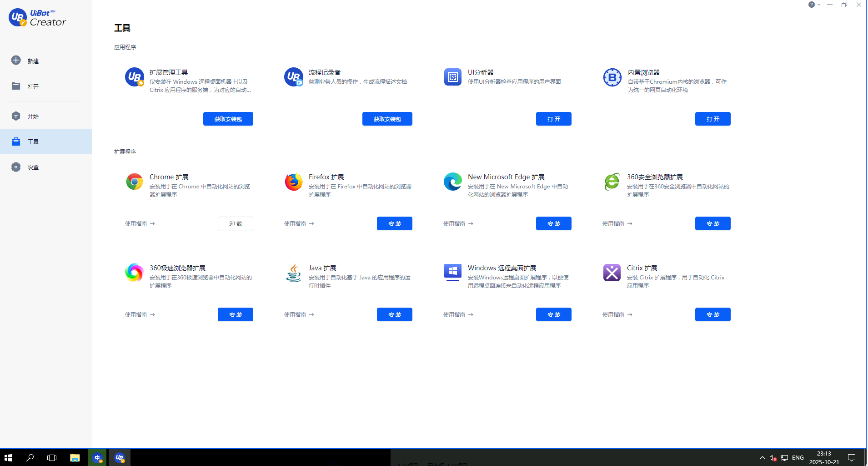The height and width of the screenshot is (466, 868).
Task: Click the 内置浏览器 icon
Action: (x=612, y=77)
